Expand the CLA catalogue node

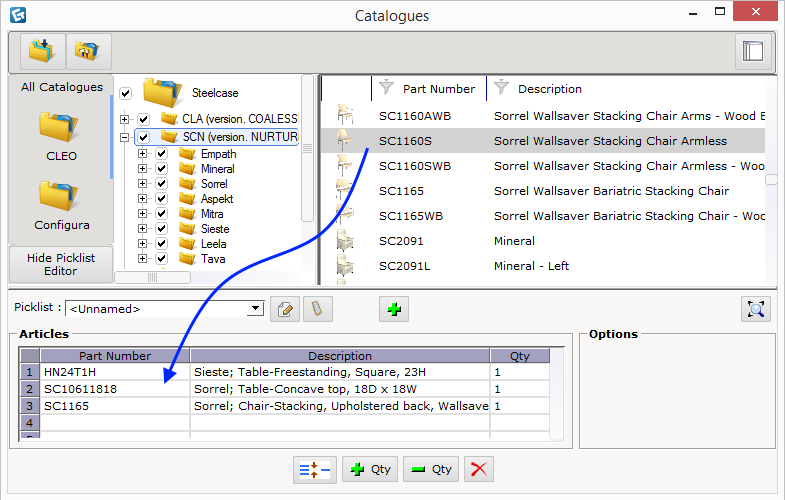pos(124,119)
